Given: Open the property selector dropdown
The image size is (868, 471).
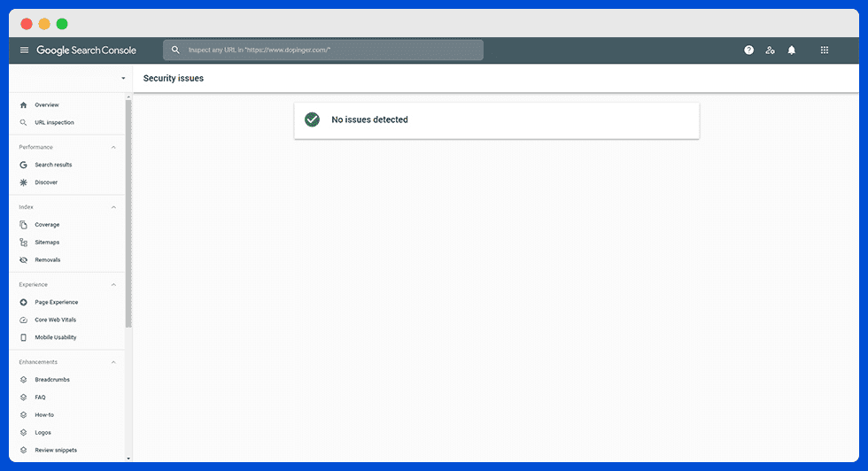Looking at the screenshot, I should coord(123,78).
